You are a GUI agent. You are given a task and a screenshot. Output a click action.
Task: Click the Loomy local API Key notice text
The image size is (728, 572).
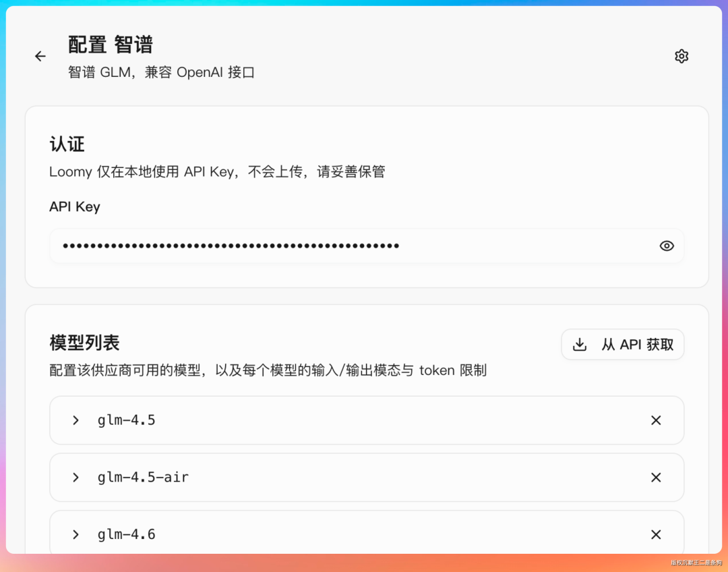click(x=217, y=172)
